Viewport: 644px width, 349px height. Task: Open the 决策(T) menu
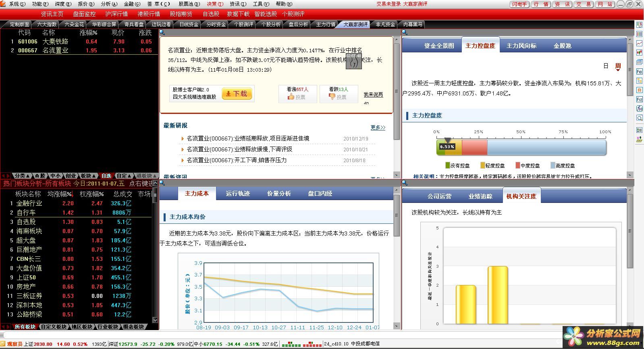click(215, 4)
